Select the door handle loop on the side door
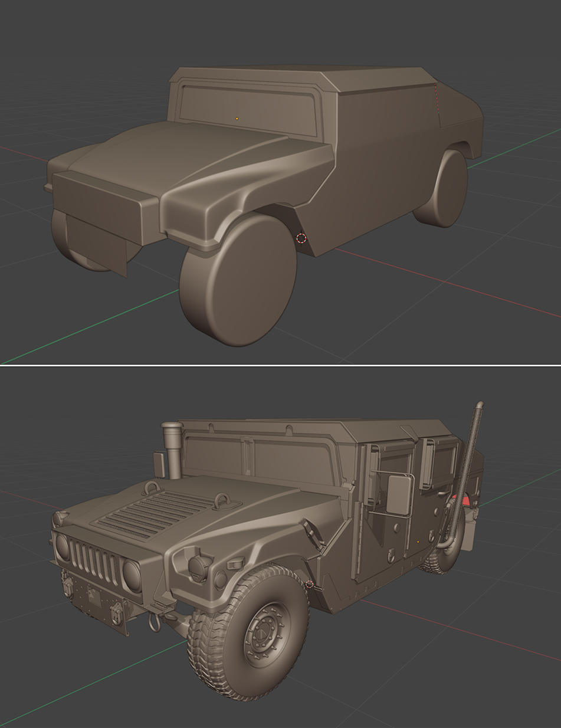 coord(391,555)
